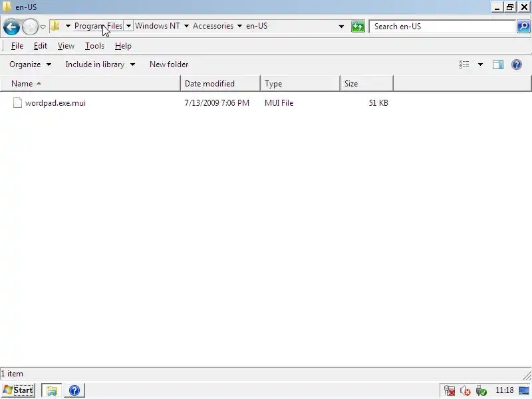Sort by the Type column header

point(301,84)
